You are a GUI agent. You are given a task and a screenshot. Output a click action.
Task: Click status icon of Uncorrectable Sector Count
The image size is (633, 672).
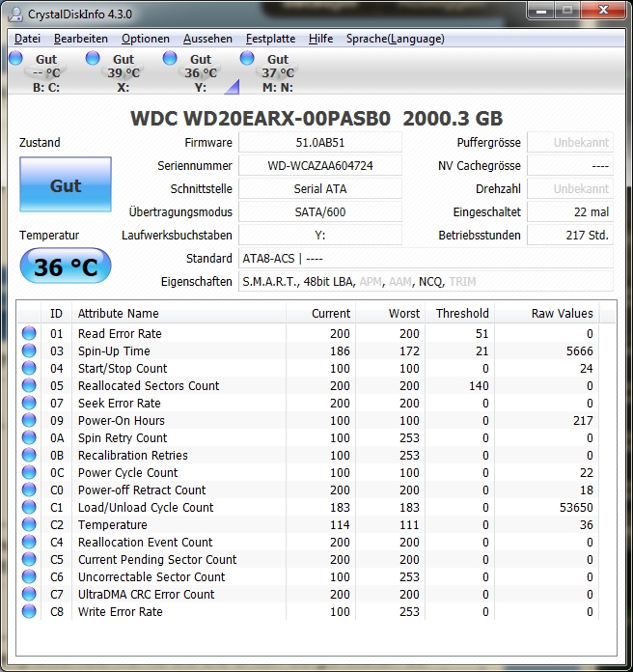[29, 576]
